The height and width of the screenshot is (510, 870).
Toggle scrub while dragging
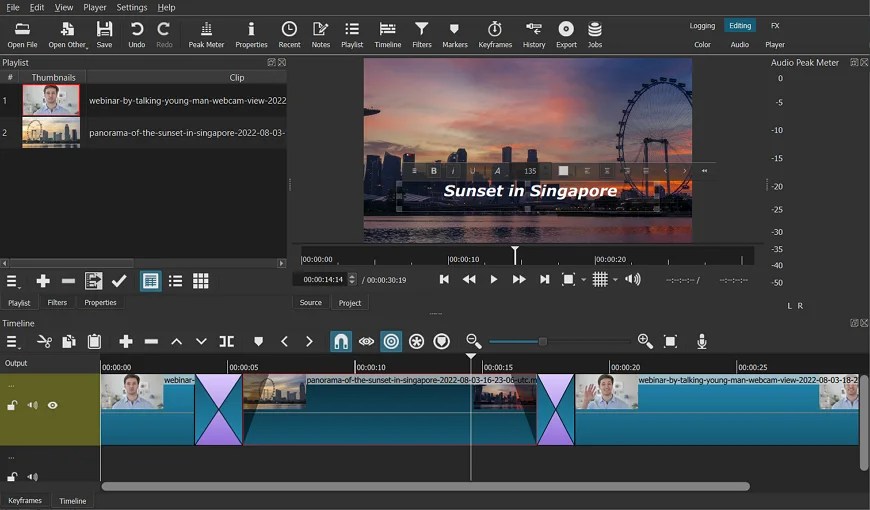pyautogui.click(x=366, y=341)
